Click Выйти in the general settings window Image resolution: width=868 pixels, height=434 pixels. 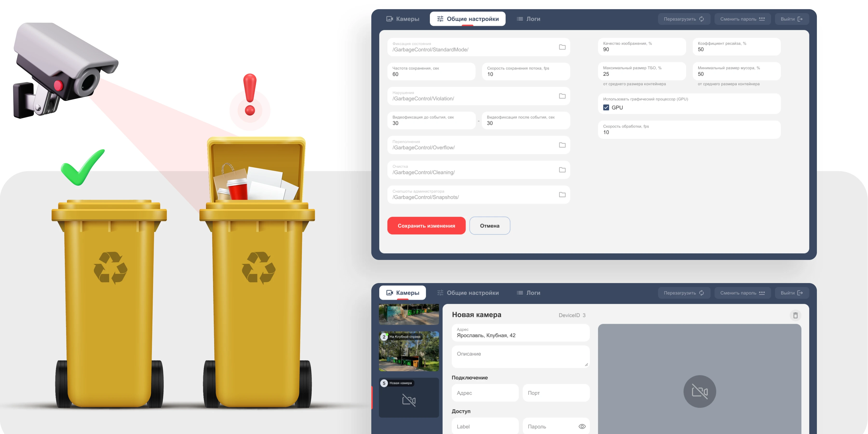click(x=792, y=19)
